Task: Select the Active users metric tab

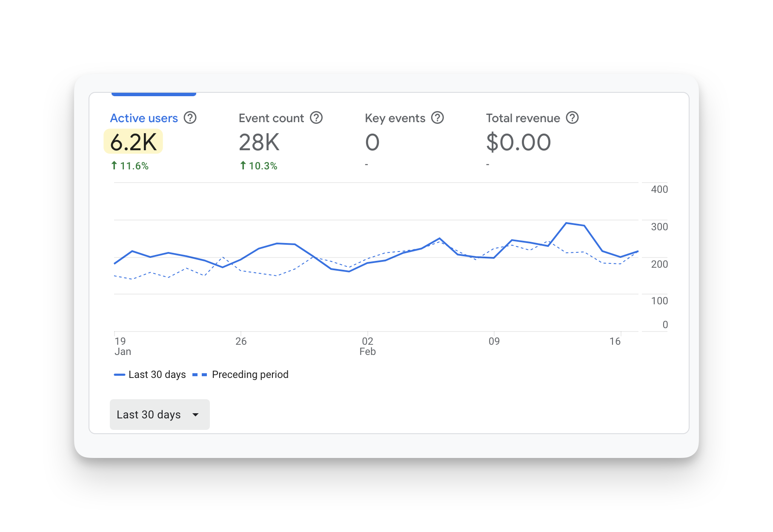Action: pyautogui.click(x=144, y=118)
